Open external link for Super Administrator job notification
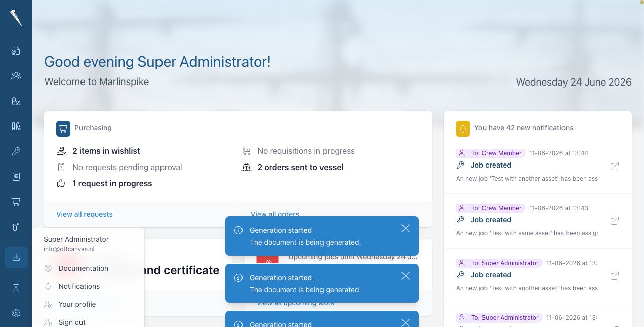Image resolution: width=644 pixels, height=327 pixels. coord(615,276)
